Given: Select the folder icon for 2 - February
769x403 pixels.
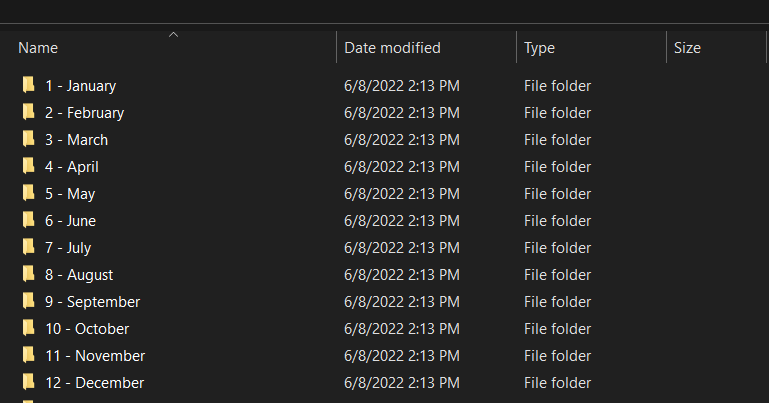Looking at the screenshot, I should click(29, 113).
